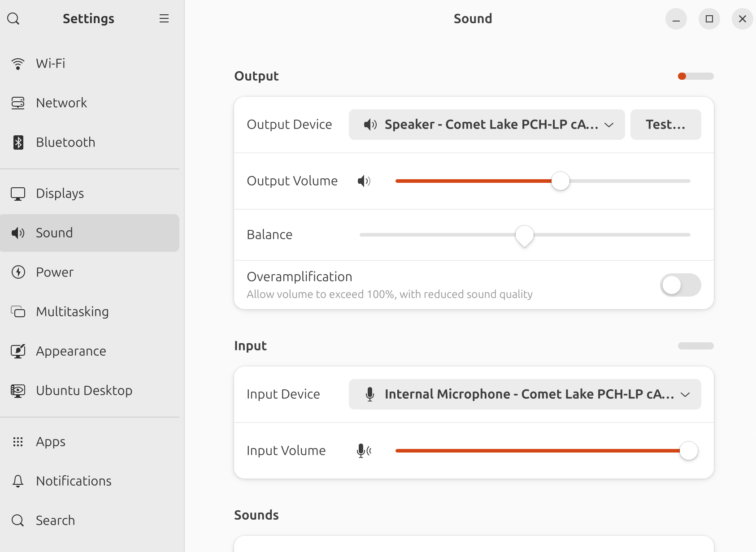Click the Sounds section heading
Viewport: 756px width, 552px height.
[256, 515]
